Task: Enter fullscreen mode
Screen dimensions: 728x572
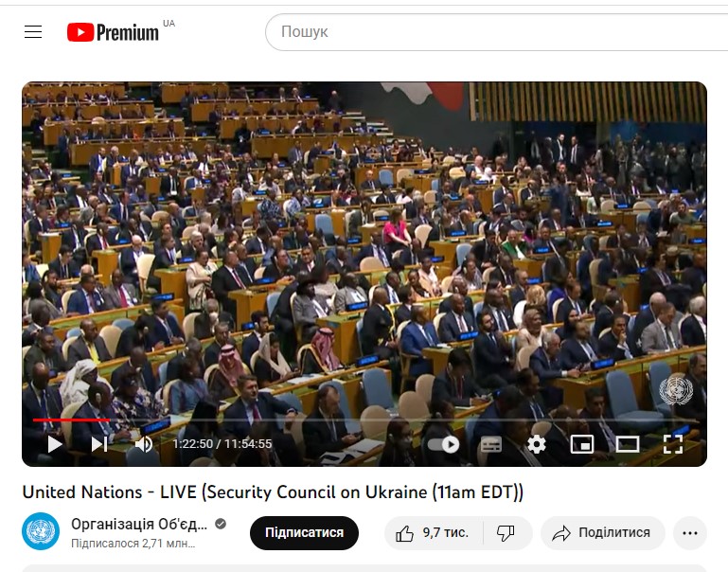Action: [x=673, y=444]
